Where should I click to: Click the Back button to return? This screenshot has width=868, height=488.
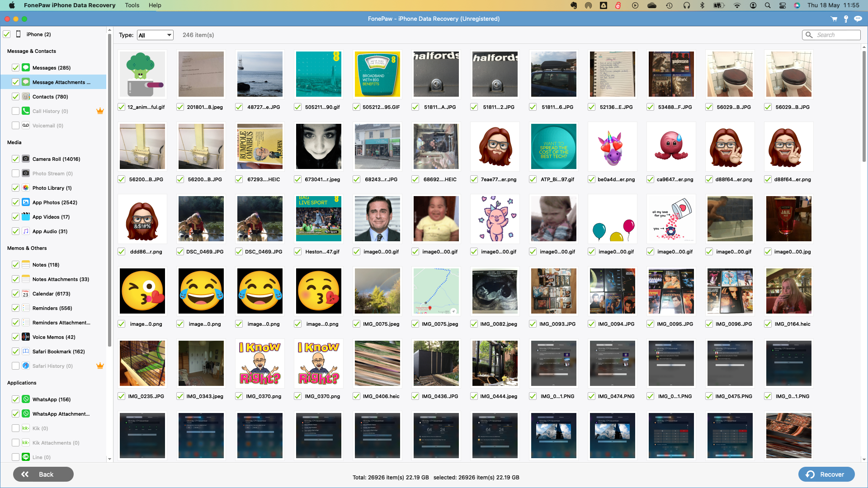tap(43, 474)
